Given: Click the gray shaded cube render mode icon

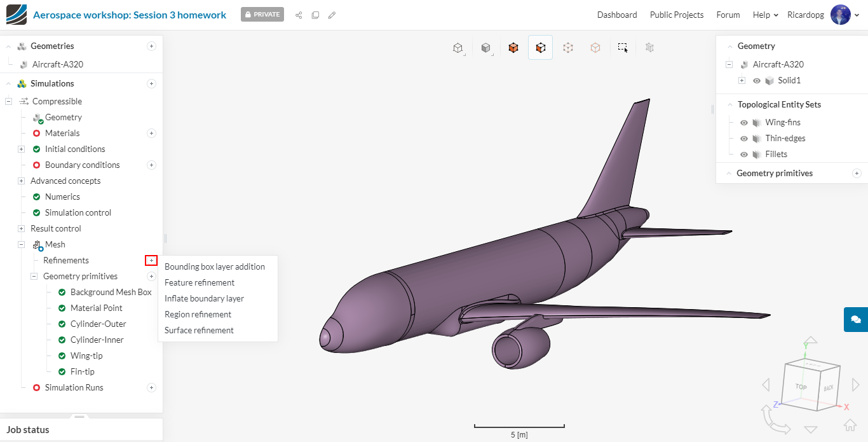Looking at the screenshot, I should 485,48.
